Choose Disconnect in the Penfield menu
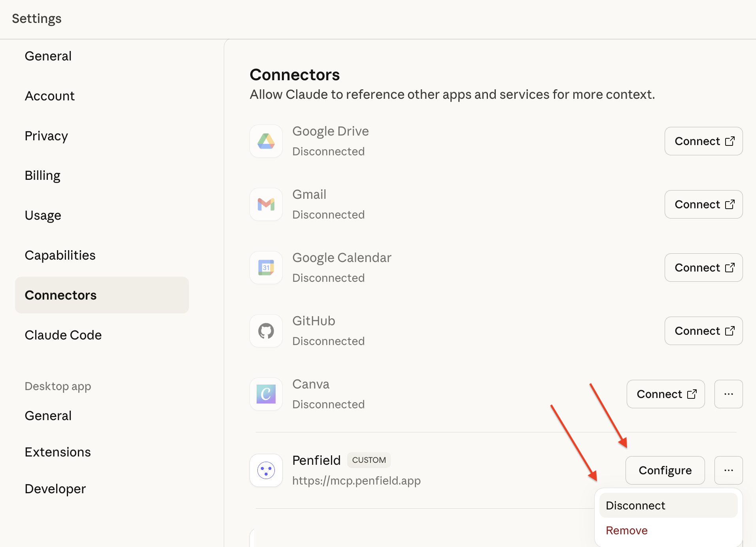Screen dimensions: 756x547 [x=668, y=506]
